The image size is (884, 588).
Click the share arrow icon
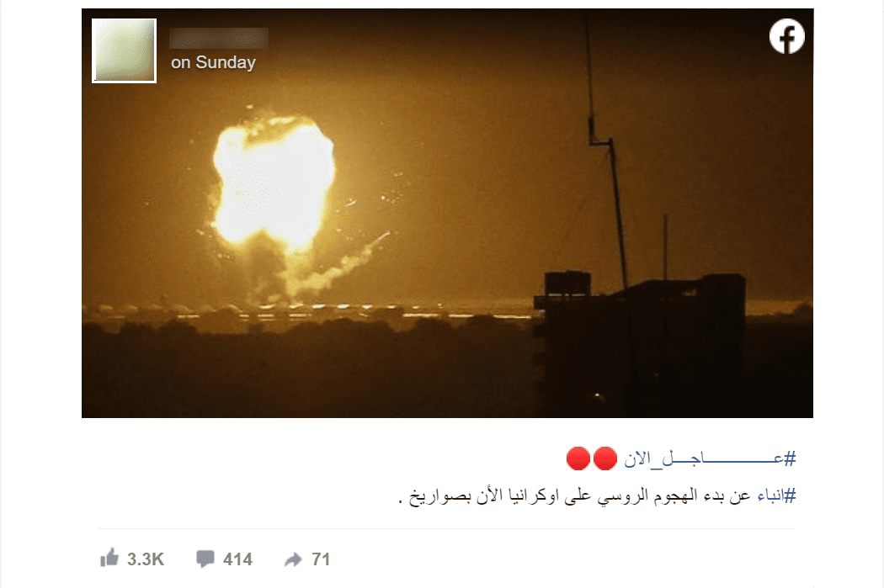click(293, 559)
